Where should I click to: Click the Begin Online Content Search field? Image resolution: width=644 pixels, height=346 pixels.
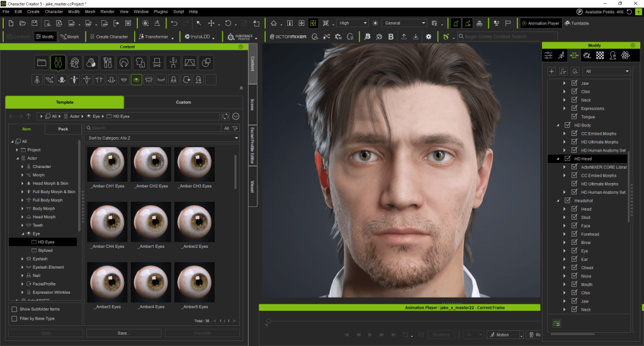pyautogui.click(x=507, y=36)
